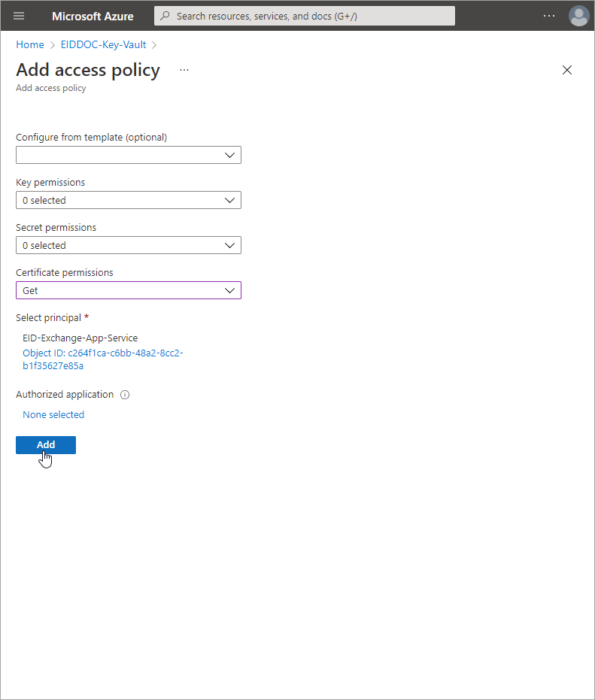
Task: Focus the search resources input field
Action: pyautogui.click(x=312, y=16)
